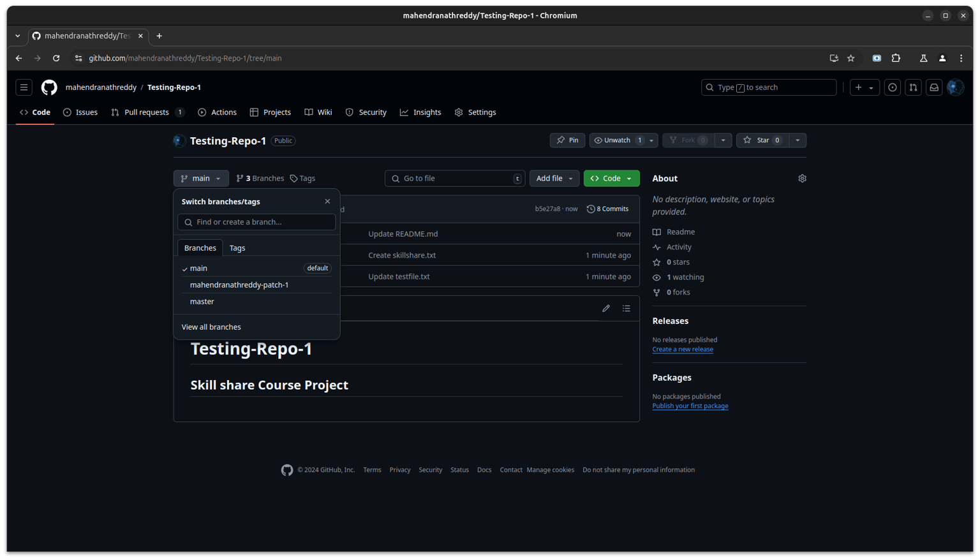Viewport: 980px width, 560px height.
Task: Reload the page with browser refresh icon
Action: (x=56, y=58)
